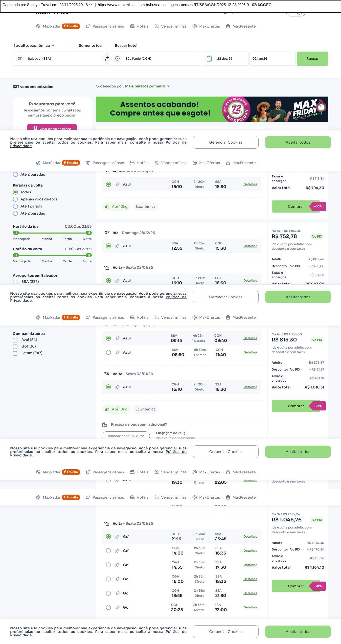
Task: Click the Max Friday promotional banner
Action: (x=212, y=109)
